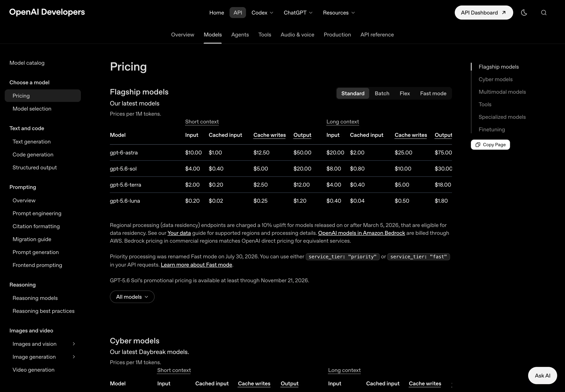Click Flagship Long context column label
The width and height of the screenshot is (565, 392).
point(343,122)
